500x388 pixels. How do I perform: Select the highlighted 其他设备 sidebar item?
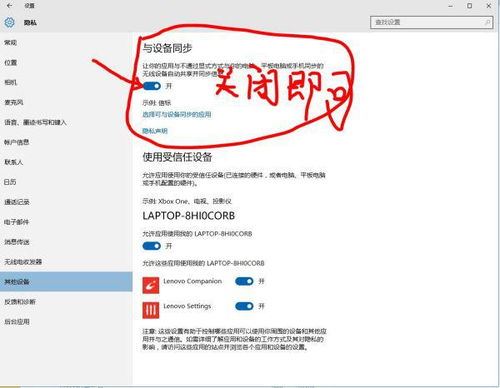click(66, 282)
